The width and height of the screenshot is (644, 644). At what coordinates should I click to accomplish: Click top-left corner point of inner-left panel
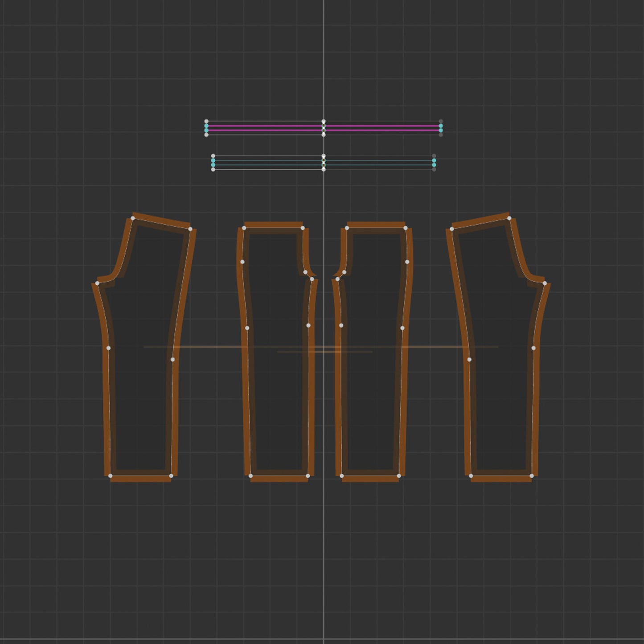pyautogui.click(x=244, y=228)
